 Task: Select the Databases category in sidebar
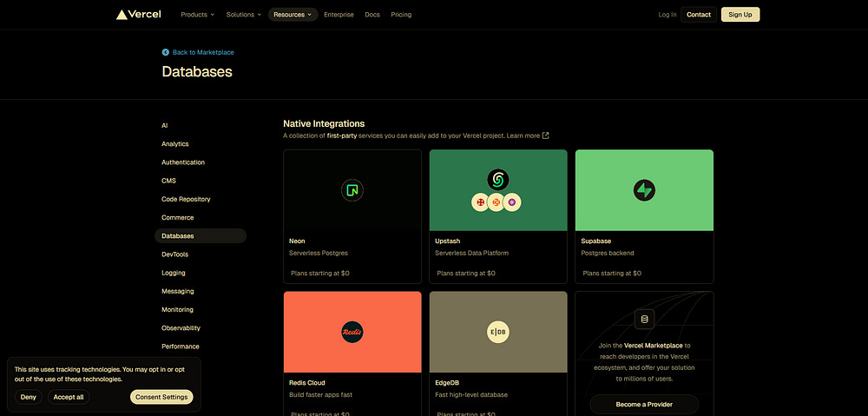tap(201, 236)
